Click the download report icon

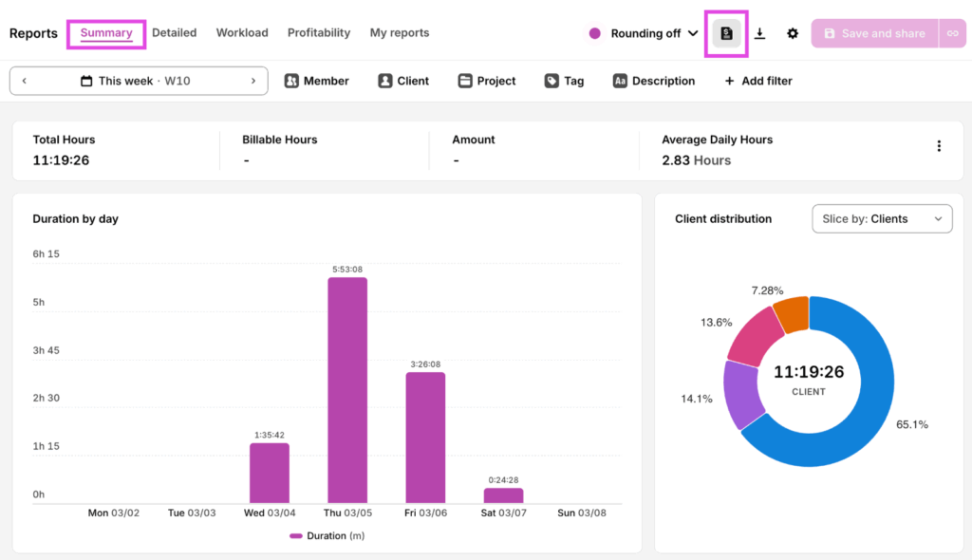coord(760,33)
